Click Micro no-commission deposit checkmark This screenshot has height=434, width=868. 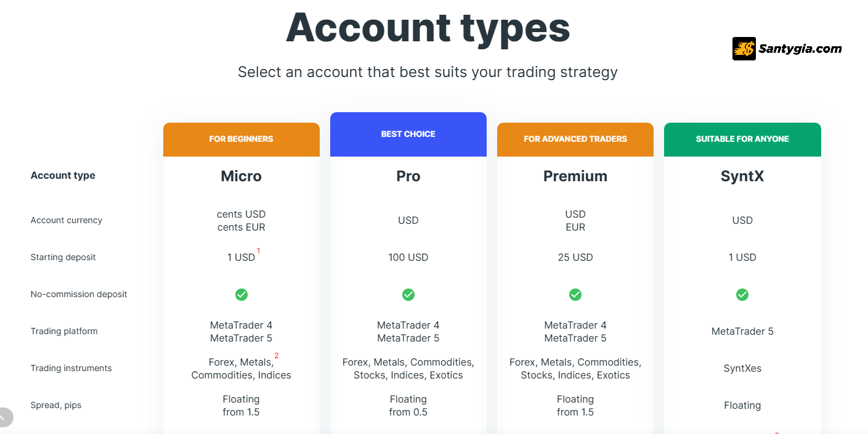(241, 295)
